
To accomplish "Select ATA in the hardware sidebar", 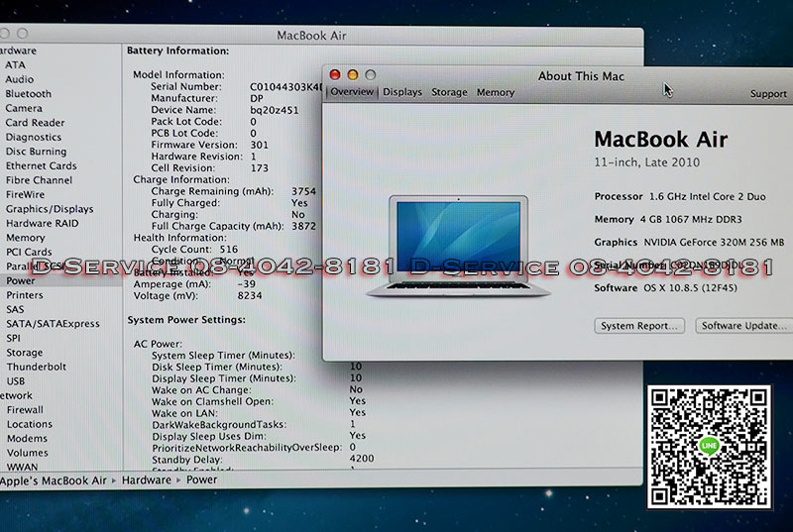I will point(15,64).
